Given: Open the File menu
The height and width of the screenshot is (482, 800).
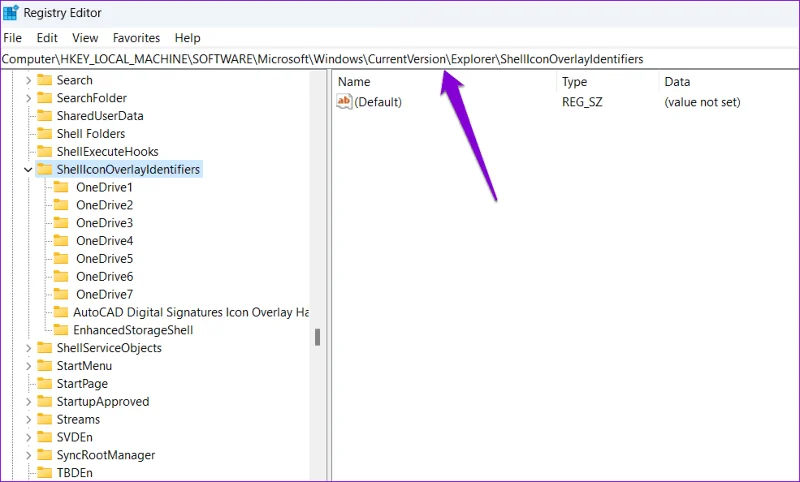Looking at the screenshot, I should point(12,38).
